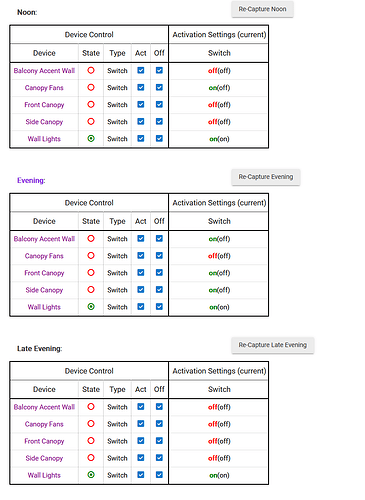Screen dimensions: 365x500
Task: Open Noon Balcony Accent Wall device link
Action: tap(44, 71)
